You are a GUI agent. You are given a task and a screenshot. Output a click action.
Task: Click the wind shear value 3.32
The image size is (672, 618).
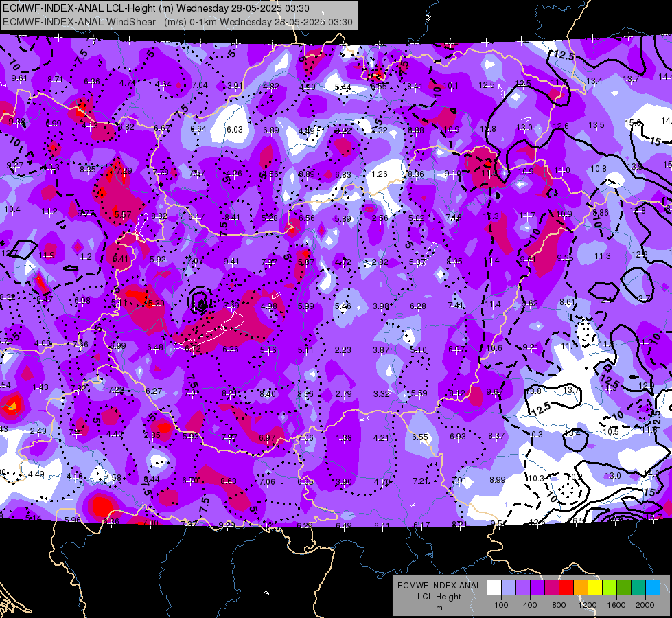tap(381, 393)
